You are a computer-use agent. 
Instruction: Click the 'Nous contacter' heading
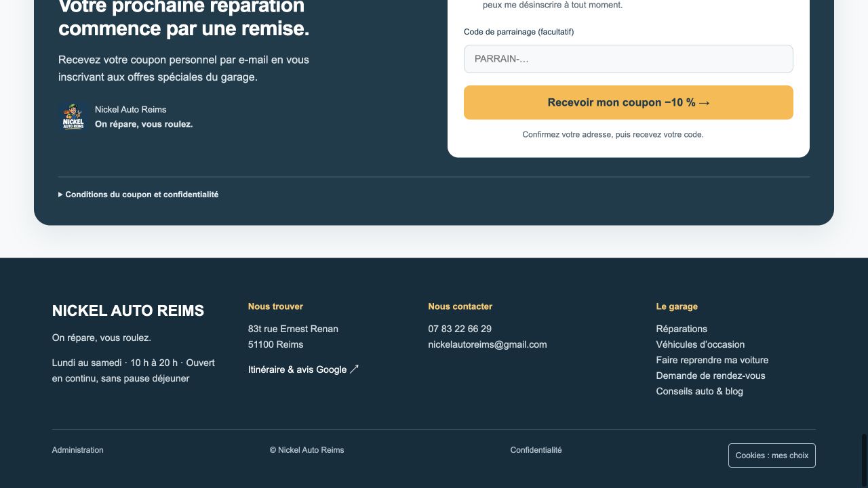(460, 306)
